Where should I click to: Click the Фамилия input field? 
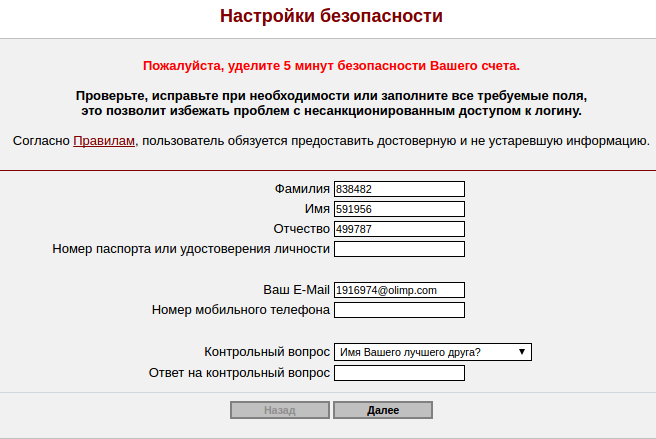[399, 189]
